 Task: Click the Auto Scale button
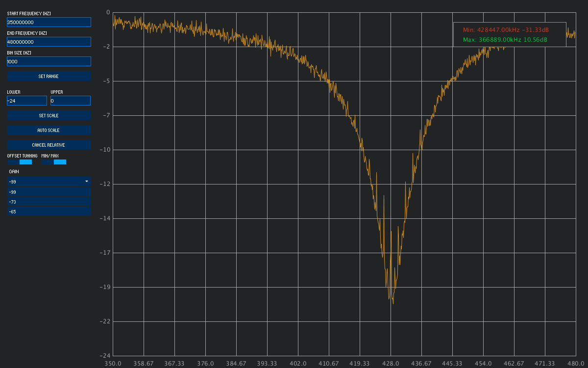49,131
